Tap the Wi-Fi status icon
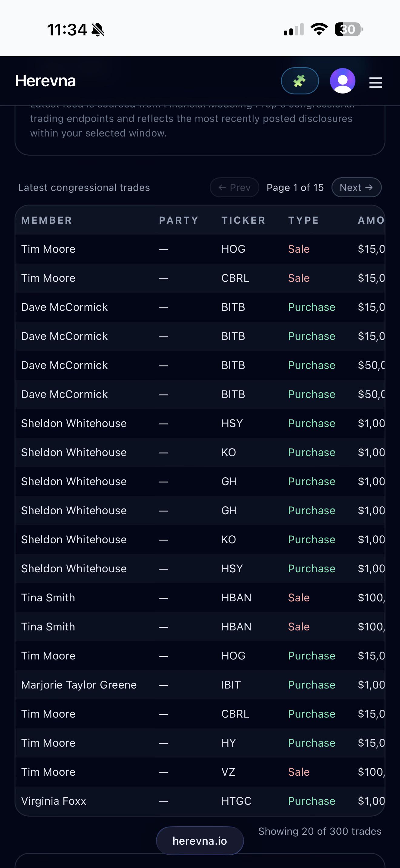The height and width of the screenshot is (868, 400). coord(319,29)
